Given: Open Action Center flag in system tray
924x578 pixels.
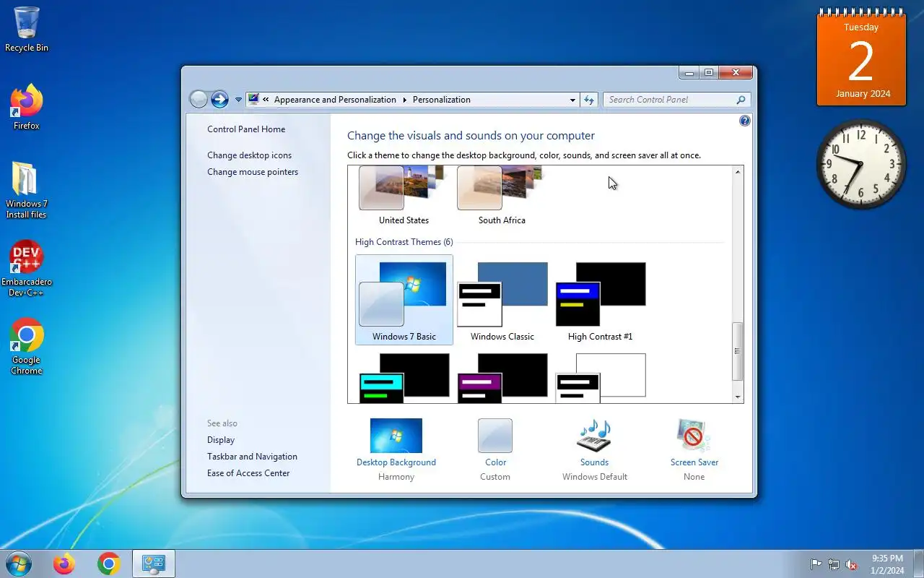Looking at the screenshot, I should pos(816,564).
